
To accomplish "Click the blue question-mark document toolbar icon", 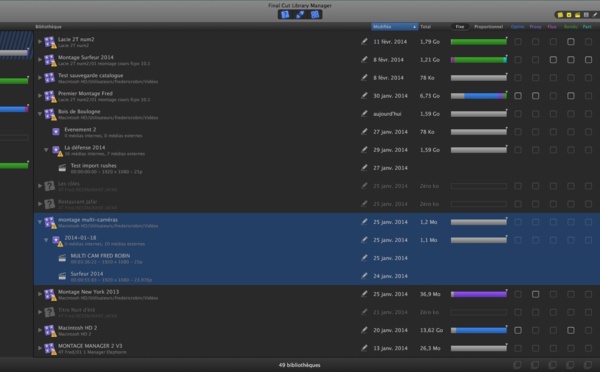I will pos(285,15).
